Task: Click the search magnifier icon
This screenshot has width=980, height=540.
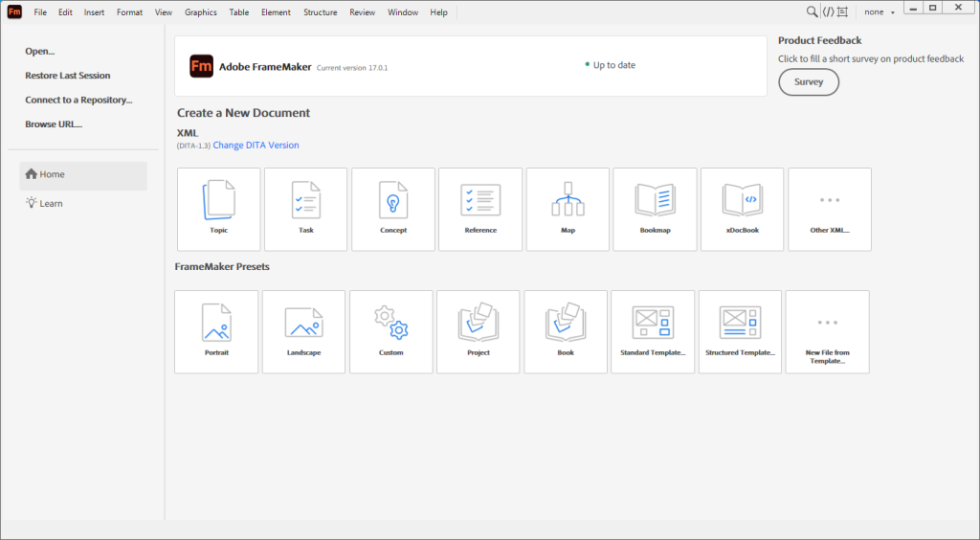Action: (x=812, y=12)
